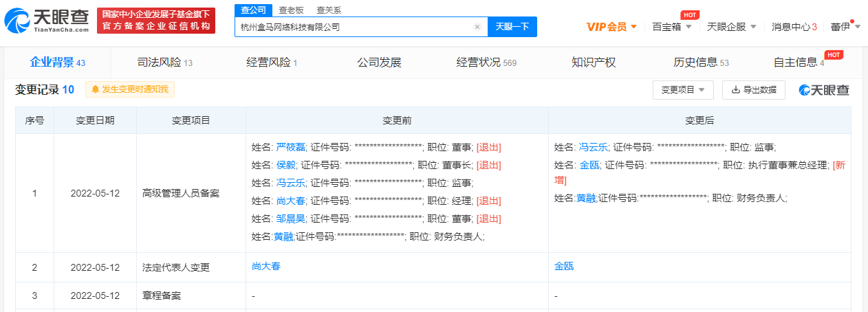Open 冯云乐 link in 变更后 column
The image size is (868, 312).
click(x=593, y=147)
